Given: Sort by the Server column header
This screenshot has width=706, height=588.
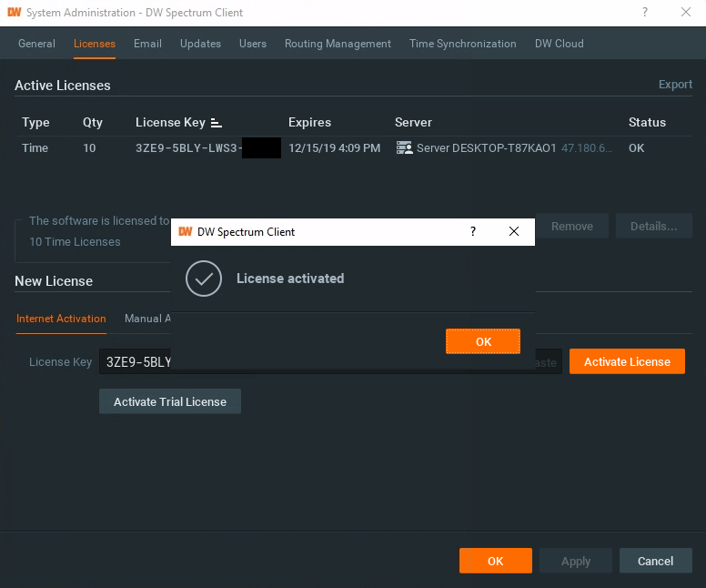Looking at the screenshot, I should [x=413, y=123].
